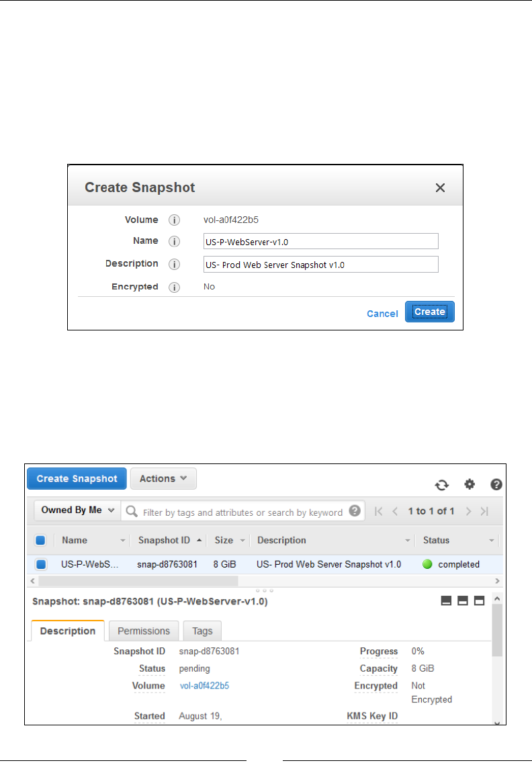Switch to the Tags tab
The image size is (532, 767).
click(202, 631)
